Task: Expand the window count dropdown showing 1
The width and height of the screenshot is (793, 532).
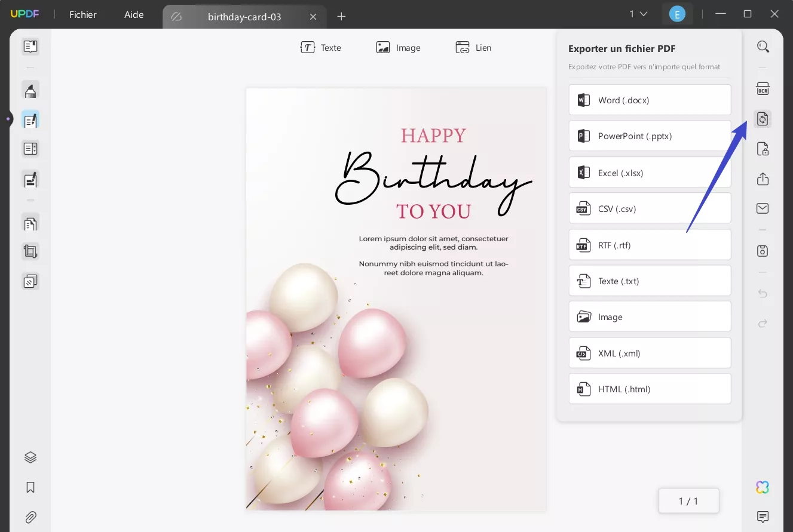Action: pyautogui.click(x=638, y=14)
